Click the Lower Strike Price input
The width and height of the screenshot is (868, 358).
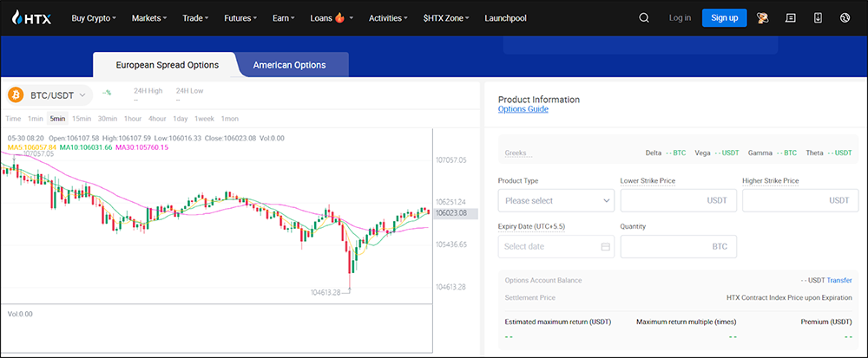(x=678, y=200)
